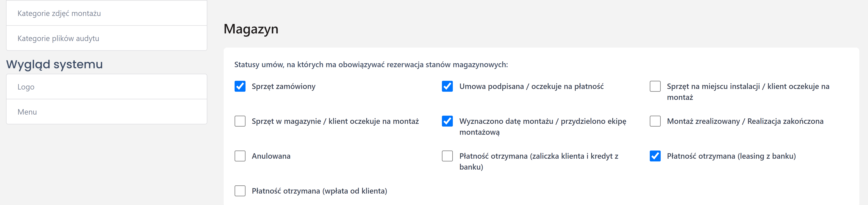Check 'Płatność otrzymana (zaliczka klienta i kredyt)'
The width and height of the screenshot is (868, 205).
coord(447,156)
